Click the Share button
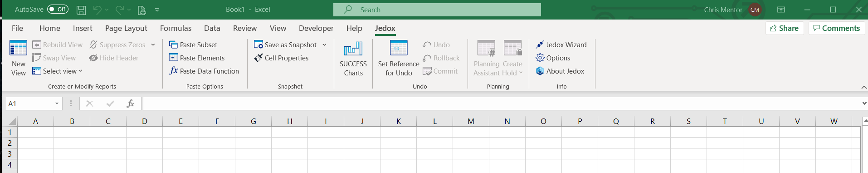Screen dimensions: 868x173 [785, 28]
